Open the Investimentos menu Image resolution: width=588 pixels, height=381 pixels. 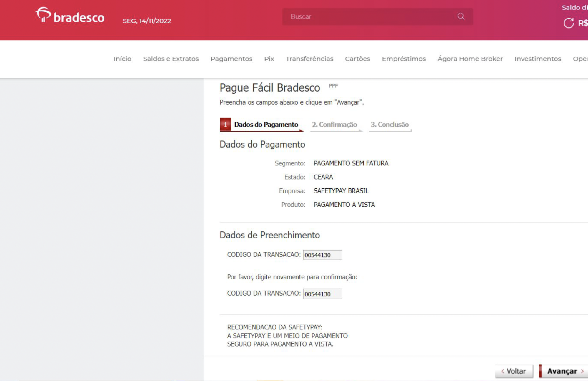[x=538, y=59]
